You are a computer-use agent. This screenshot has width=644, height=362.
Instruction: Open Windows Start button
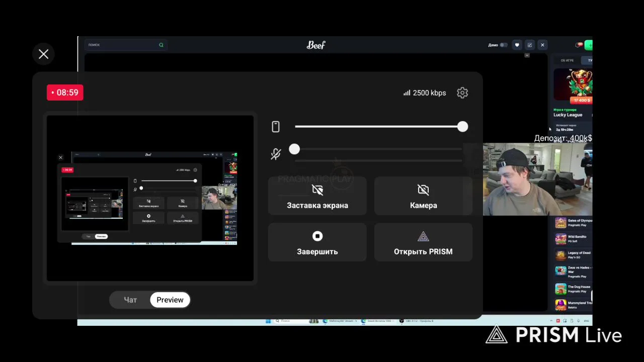click(268, 321)
